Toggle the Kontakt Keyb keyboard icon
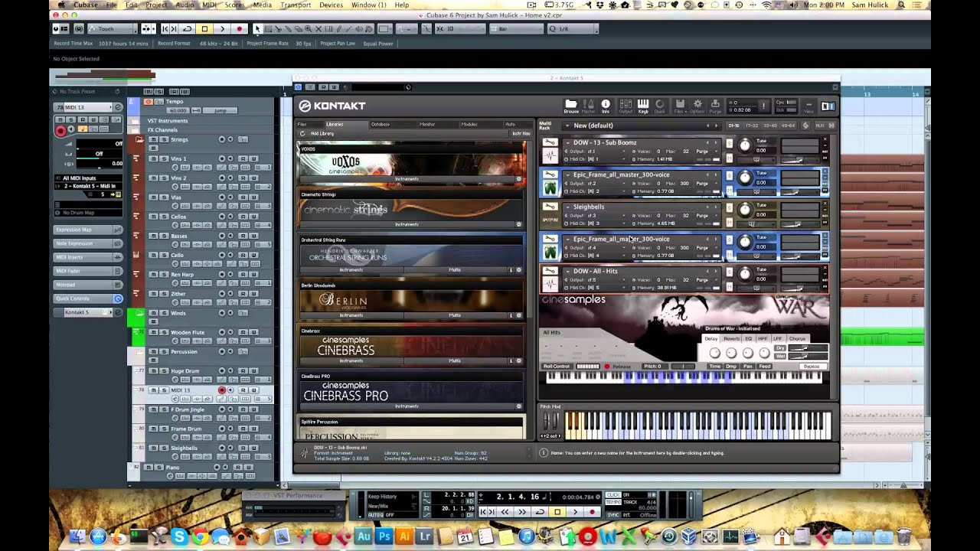980x551 pixels. [x=643, y=106]
